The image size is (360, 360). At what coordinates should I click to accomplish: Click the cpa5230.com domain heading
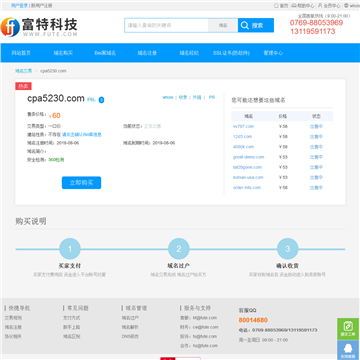(56, 98)
